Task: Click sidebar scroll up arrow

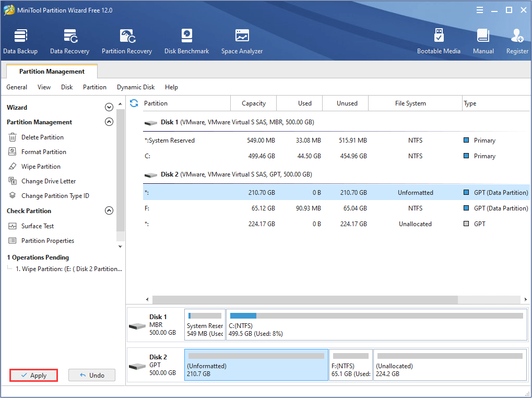Action: pyautogui.click(x=120, y=104)
